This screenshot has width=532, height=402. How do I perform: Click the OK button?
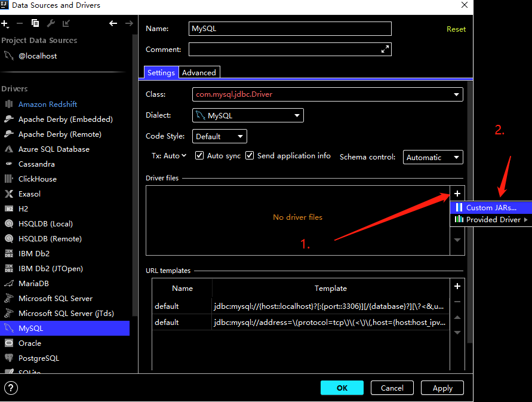click(x=342, y=388)
